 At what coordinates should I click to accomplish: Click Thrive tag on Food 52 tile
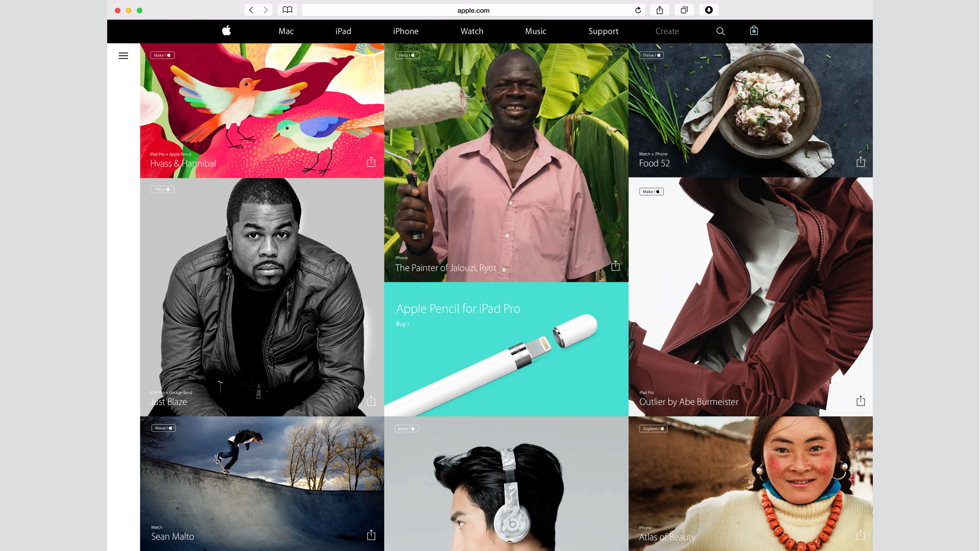click(651, 55)
